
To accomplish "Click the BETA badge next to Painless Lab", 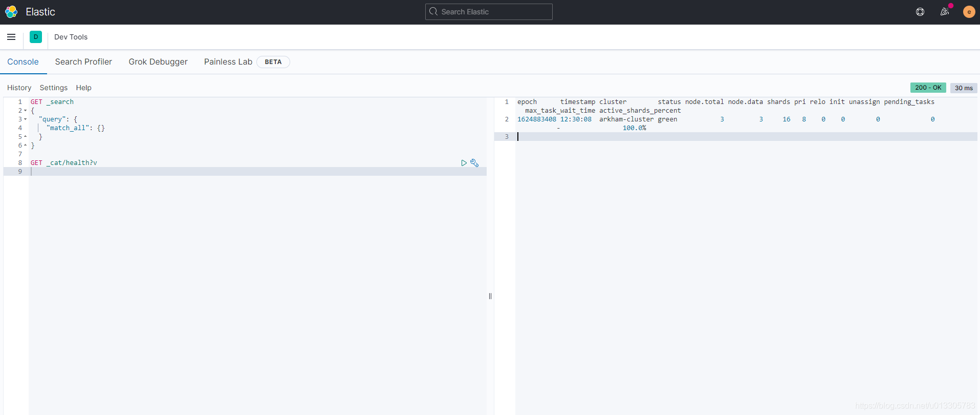I will click(x=273, y=62).
